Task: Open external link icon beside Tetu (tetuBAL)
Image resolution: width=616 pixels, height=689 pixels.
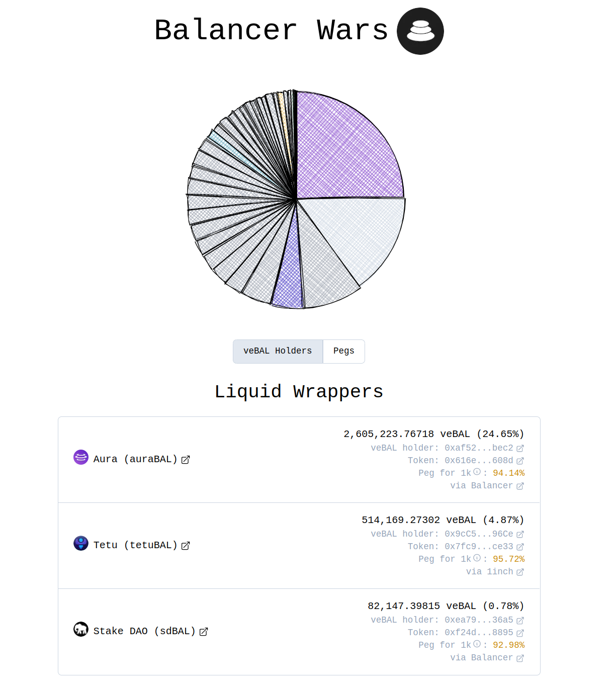Action: click(186, 546)
